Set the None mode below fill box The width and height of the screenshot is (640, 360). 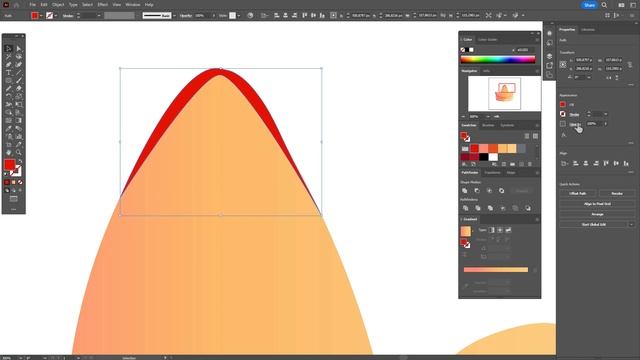[x=20, y=182]
